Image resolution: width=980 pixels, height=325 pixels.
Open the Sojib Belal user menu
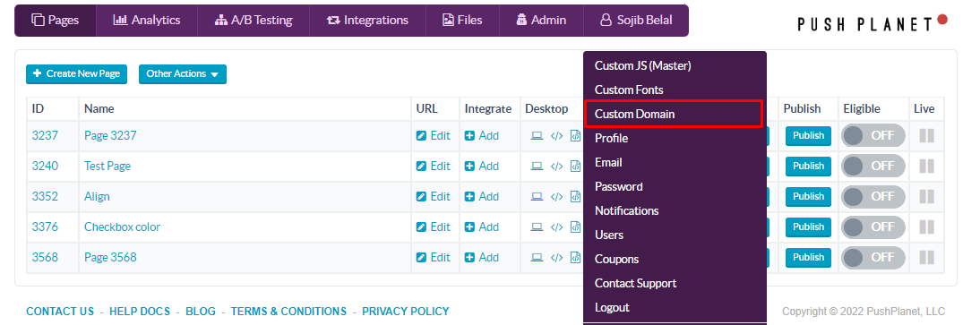click(636, 20)
